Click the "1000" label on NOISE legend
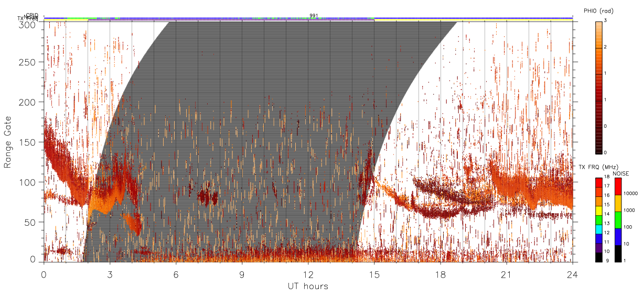 click(x=629, y=210)
